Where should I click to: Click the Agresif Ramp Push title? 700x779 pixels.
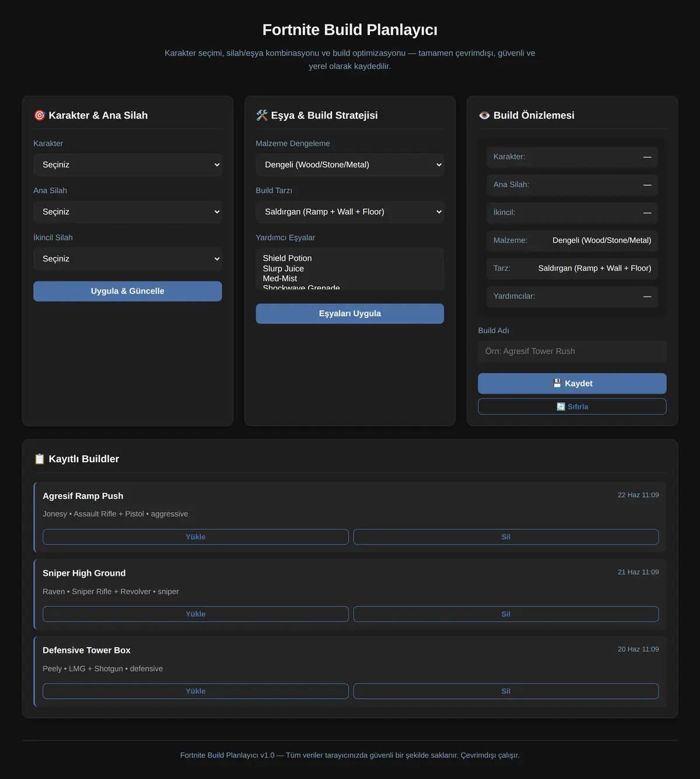coord(83,496)
